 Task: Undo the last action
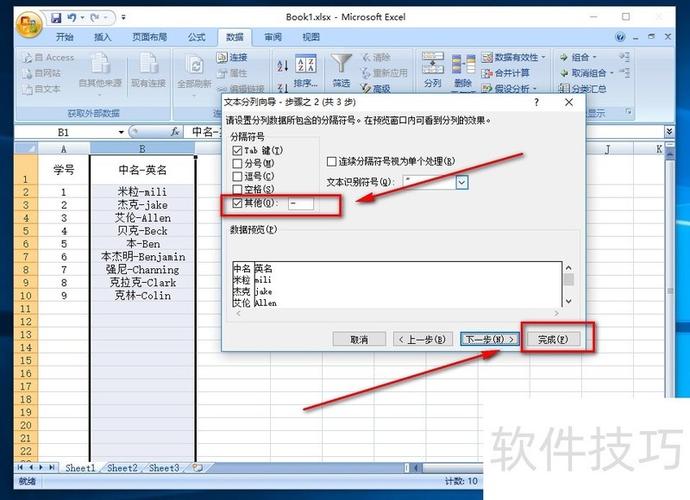(72, 18)
